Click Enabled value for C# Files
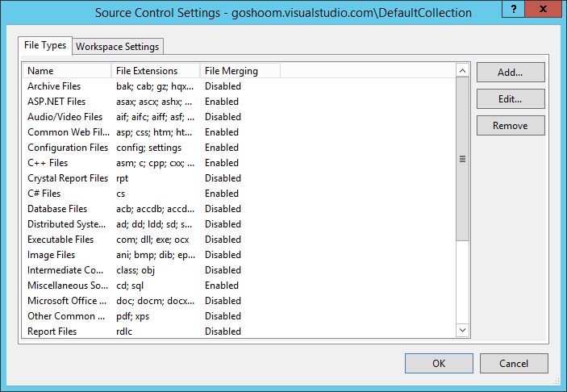 tap(222, 194)
